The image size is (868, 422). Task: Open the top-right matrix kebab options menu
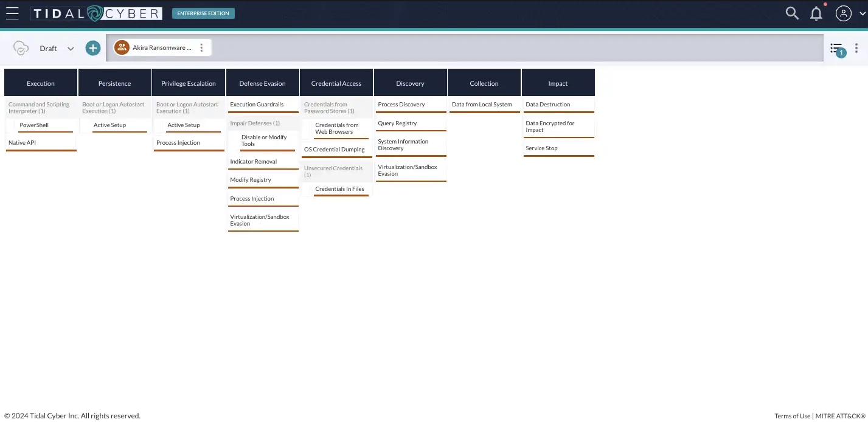coord(856,48)
